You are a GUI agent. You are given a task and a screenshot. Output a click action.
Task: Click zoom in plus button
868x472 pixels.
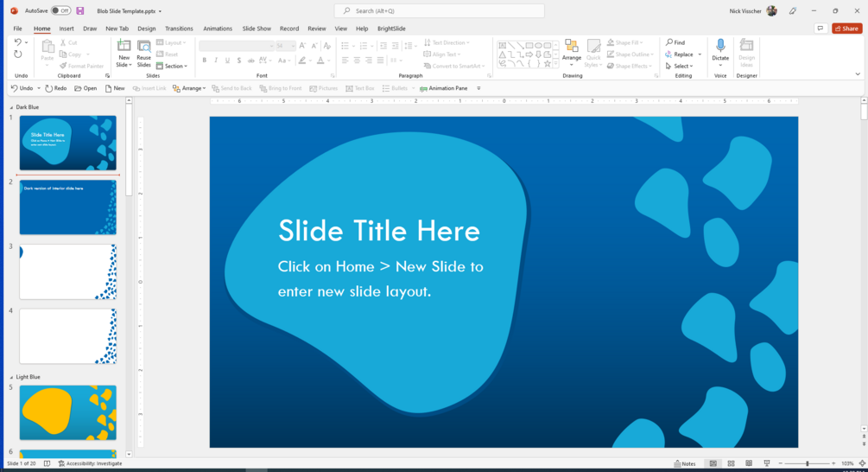click(833, 463)
